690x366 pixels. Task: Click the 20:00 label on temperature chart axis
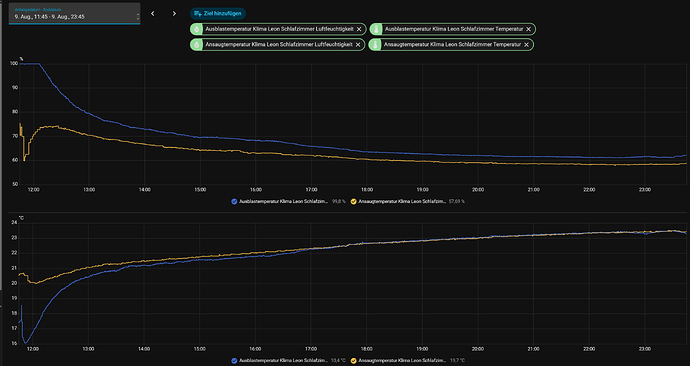(477, 349)
